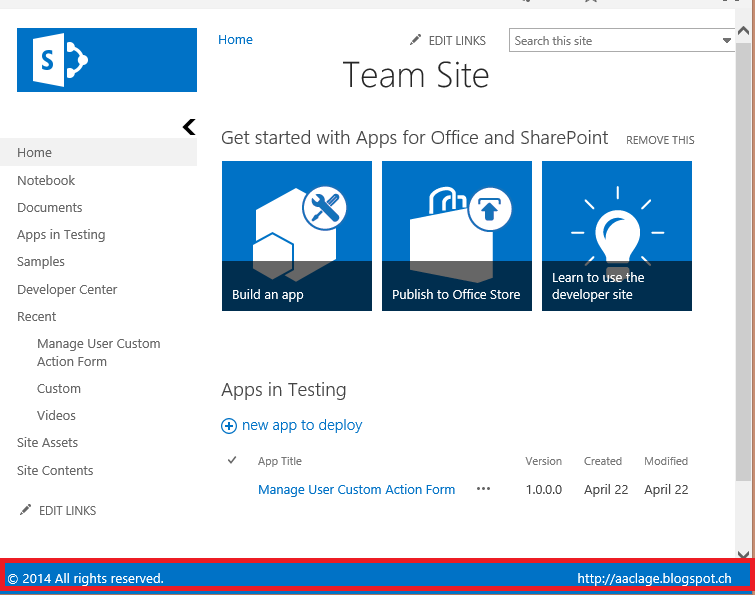Image resolution: width=755 pixels, height=595 pixels.
Task: Open Samples in left navigation
Action: coord(41,262)
